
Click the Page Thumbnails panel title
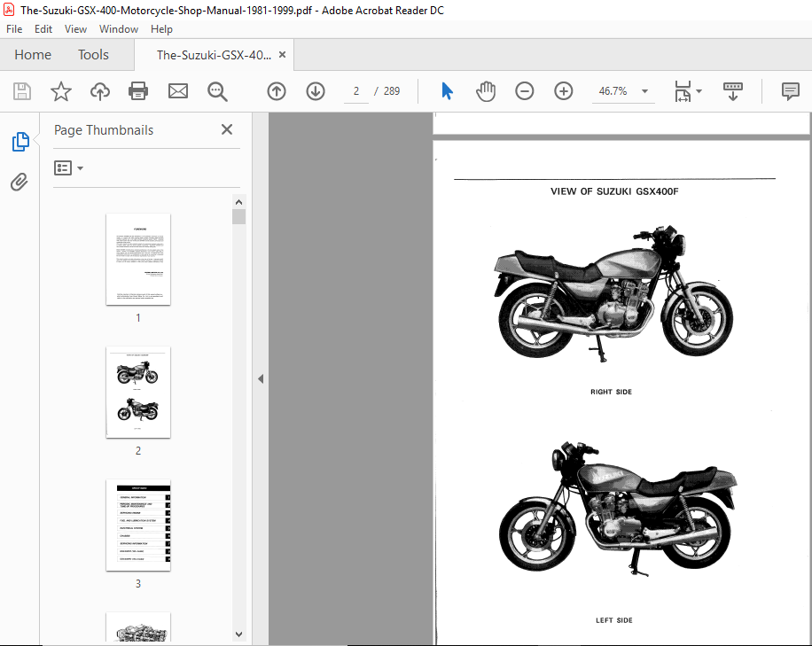coord(104,130)
